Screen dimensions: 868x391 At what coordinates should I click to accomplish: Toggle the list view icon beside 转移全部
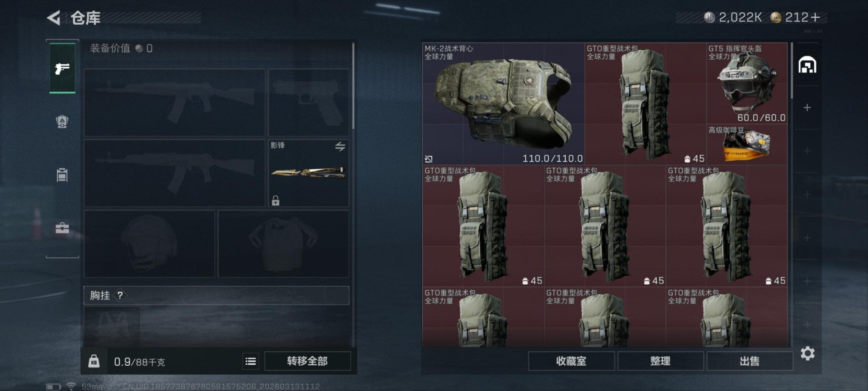250,361
